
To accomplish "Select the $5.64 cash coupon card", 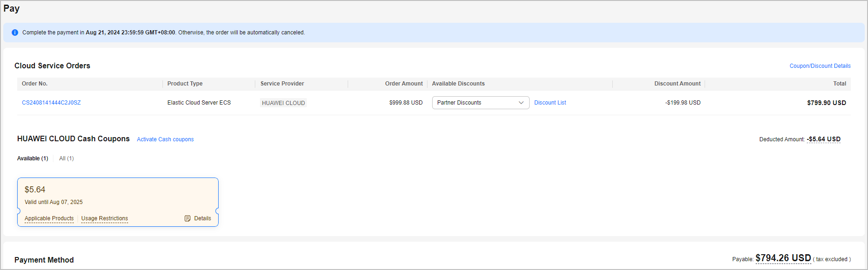I will (117, 195).
